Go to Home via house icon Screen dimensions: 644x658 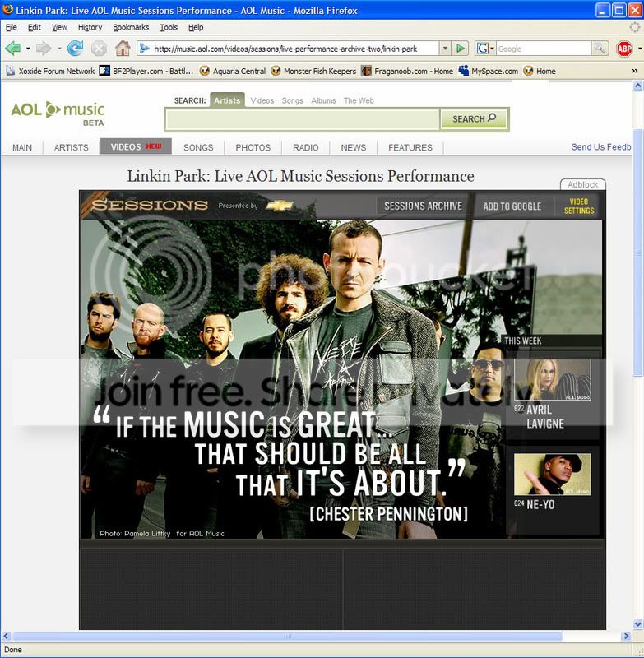click(x=123, y=49)
